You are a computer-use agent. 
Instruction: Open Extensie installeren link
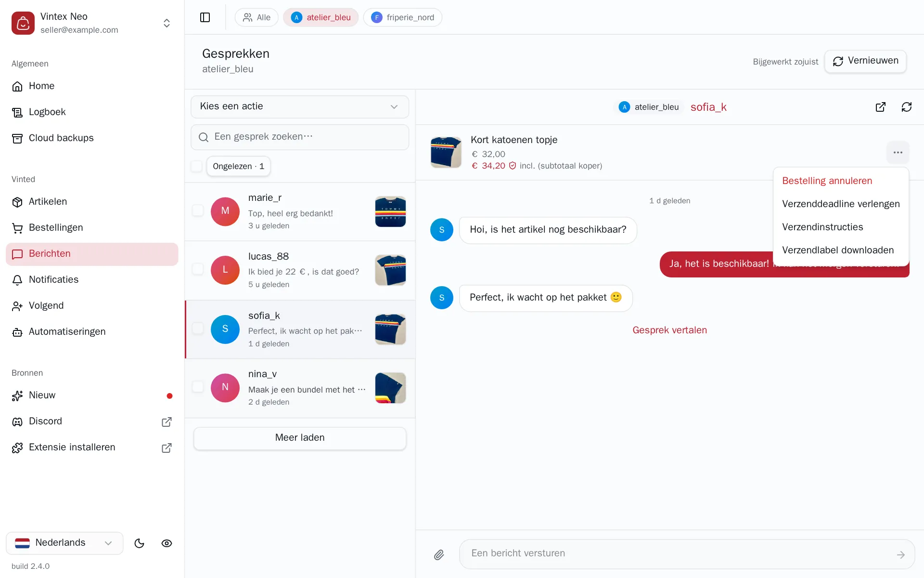point(92,447)
